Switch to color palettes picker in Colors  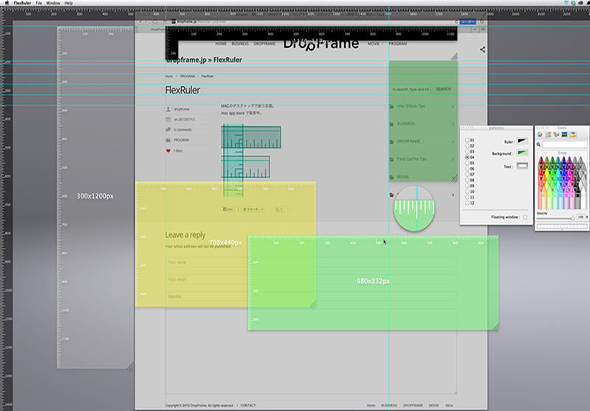click(556, 134)
